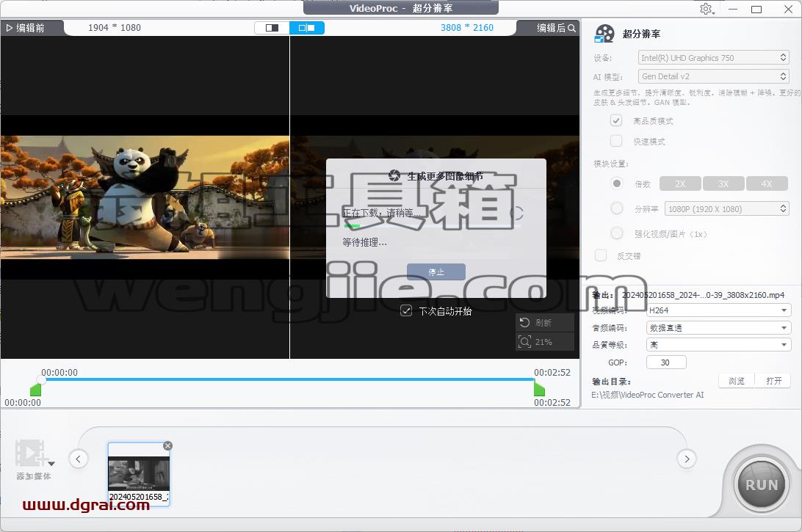802x532 pixels.
Task: Click the 21% zoom icon
Action: coord(524,341)
